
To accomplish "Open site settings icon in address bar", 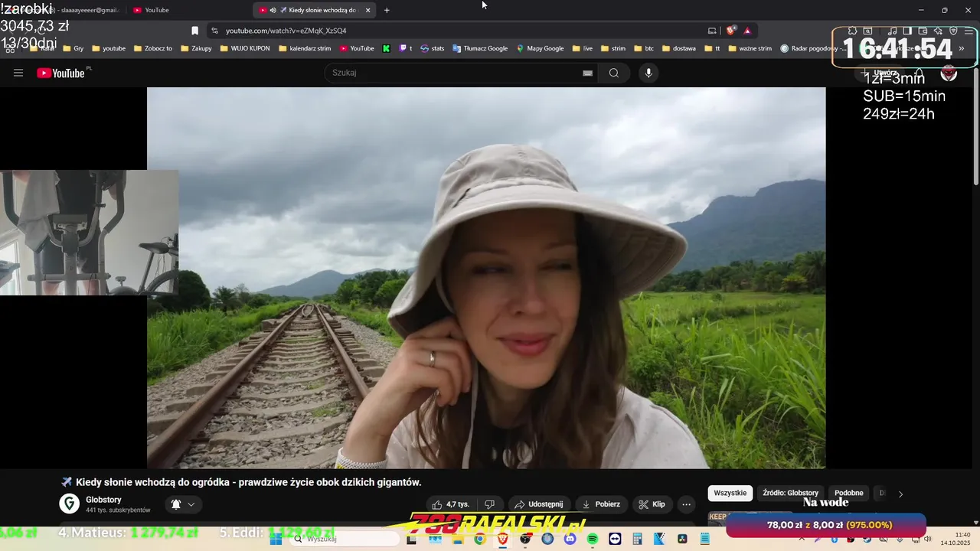I will [215, 31].
